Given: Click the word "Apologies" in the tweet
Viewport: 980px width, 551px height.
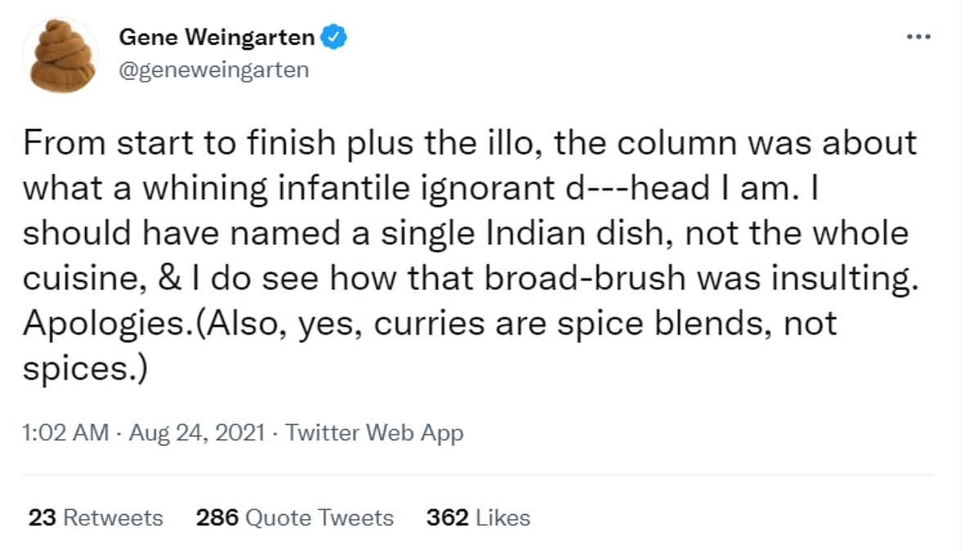Looking at the screenshot, I should pyautogui.click(x=92, y=324).
